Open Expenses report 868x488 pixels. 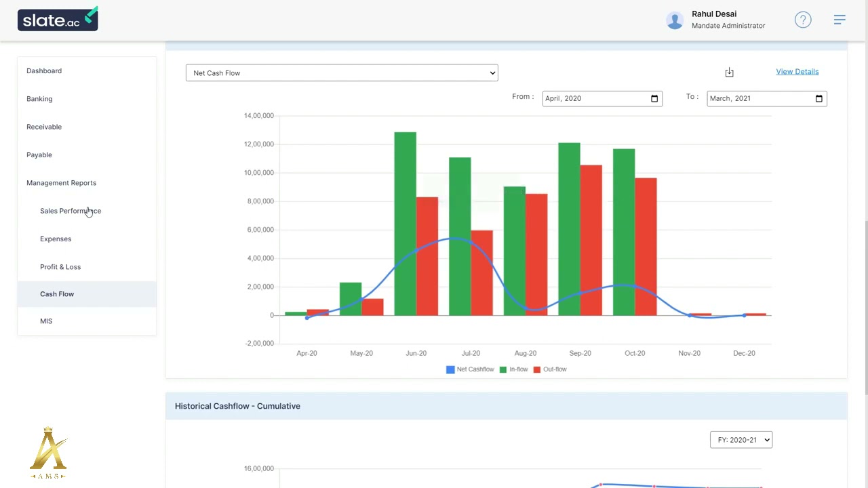click(x=56, y=239)
